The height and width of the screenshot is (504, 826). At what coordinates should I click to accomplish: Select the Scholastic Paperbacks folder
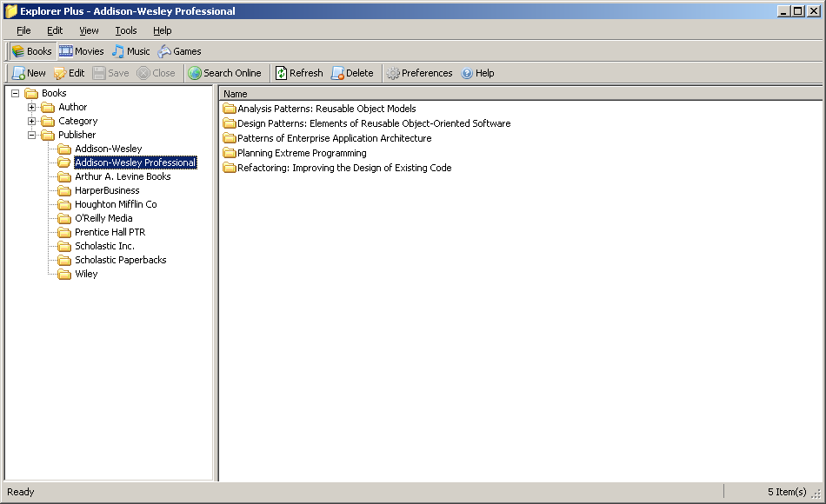point(120,260)
